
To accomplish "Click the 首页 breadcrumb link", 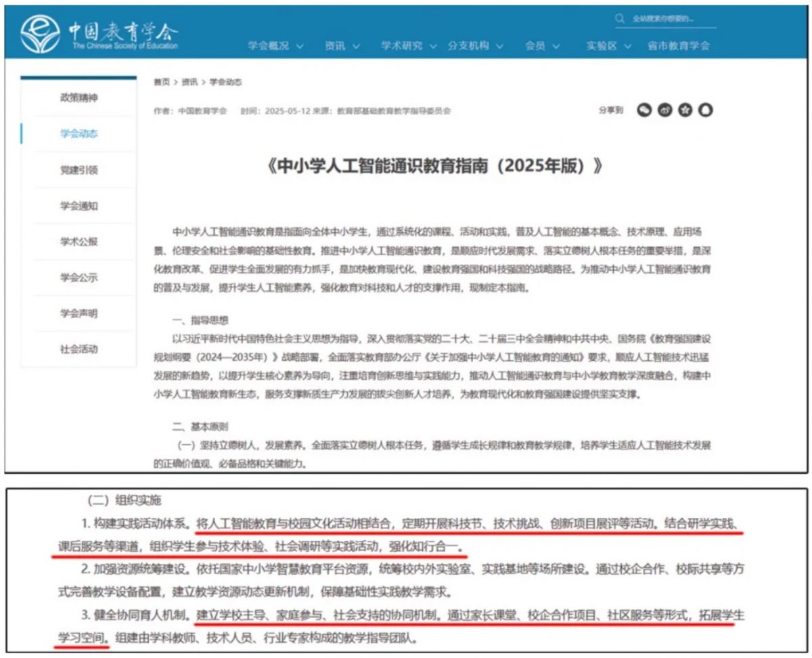I will coord(162,82).
